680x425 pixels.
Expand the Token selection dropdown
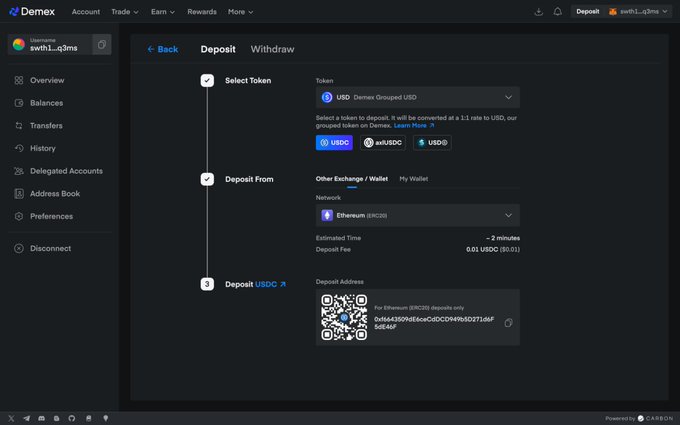pyautogui.click(x=417, y=97)
